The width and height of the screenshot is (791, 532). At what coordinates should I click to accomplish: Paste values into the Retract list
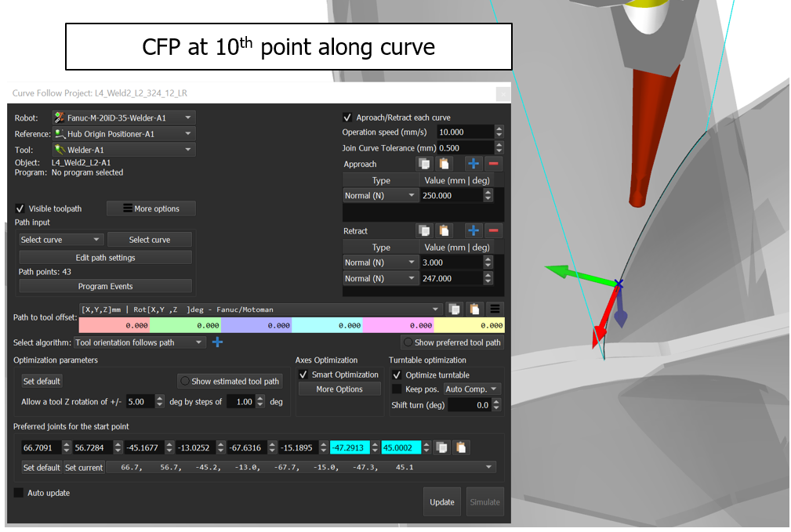(x=444, y=231)
